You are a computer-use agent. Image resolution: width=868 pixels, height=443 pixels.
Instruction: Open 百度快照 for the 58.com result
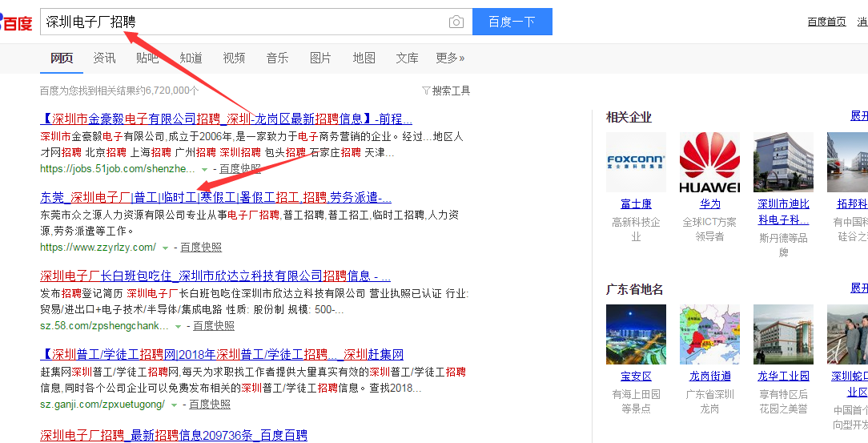pyautogui.click(x=214, y=326)
